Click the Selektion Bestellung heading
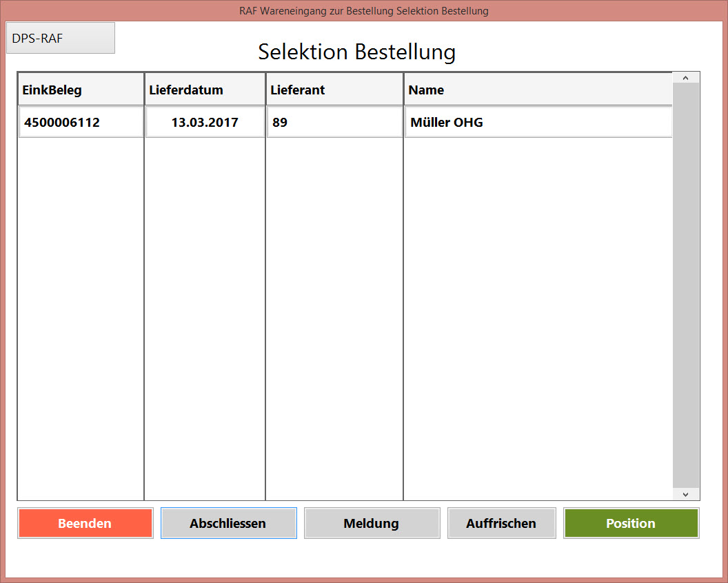The width and height of the screenshot is (728, 583). pos(356,52)
